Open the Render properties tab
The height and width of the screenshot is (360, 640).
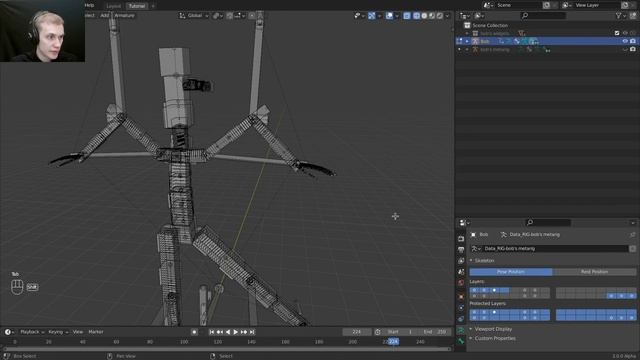461,238
